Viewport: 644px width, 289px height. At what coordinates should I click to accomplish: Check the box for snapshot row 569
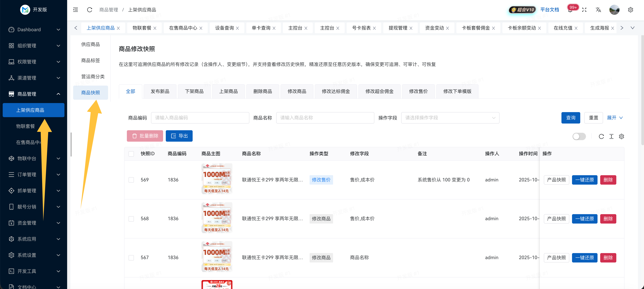point(131,180)
